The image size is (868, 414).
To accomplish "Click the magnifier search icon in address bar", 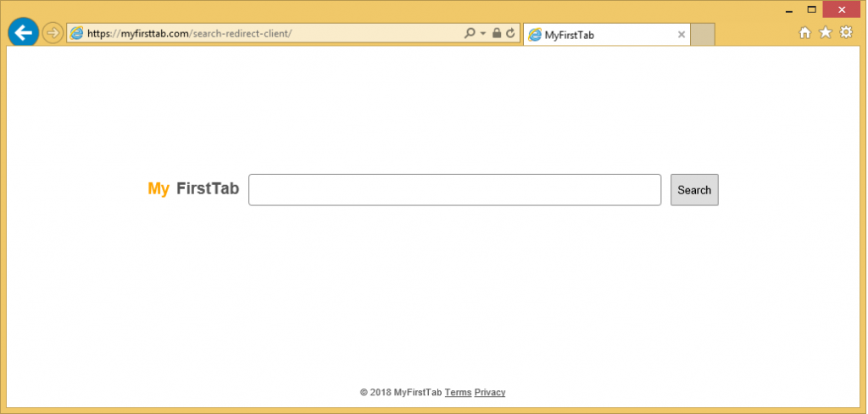I will 470,33.
